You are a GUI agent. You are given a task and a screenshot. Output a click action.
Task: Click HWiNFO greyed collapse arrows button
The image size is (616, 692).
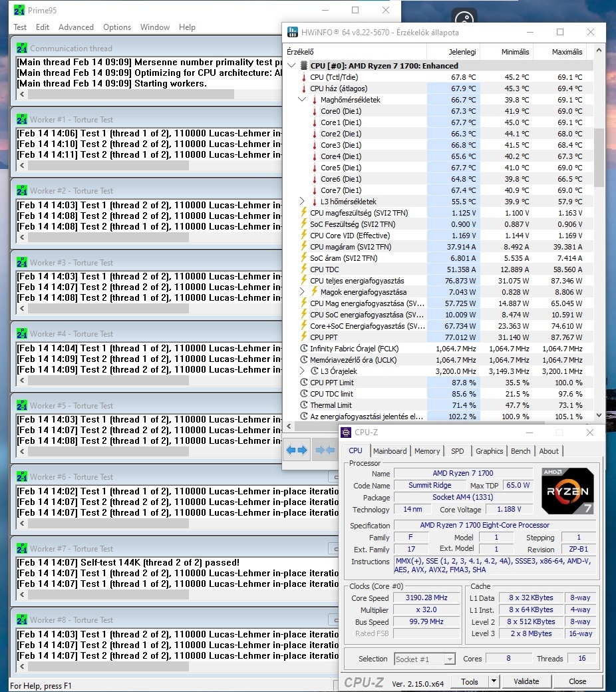pos(325,450)
